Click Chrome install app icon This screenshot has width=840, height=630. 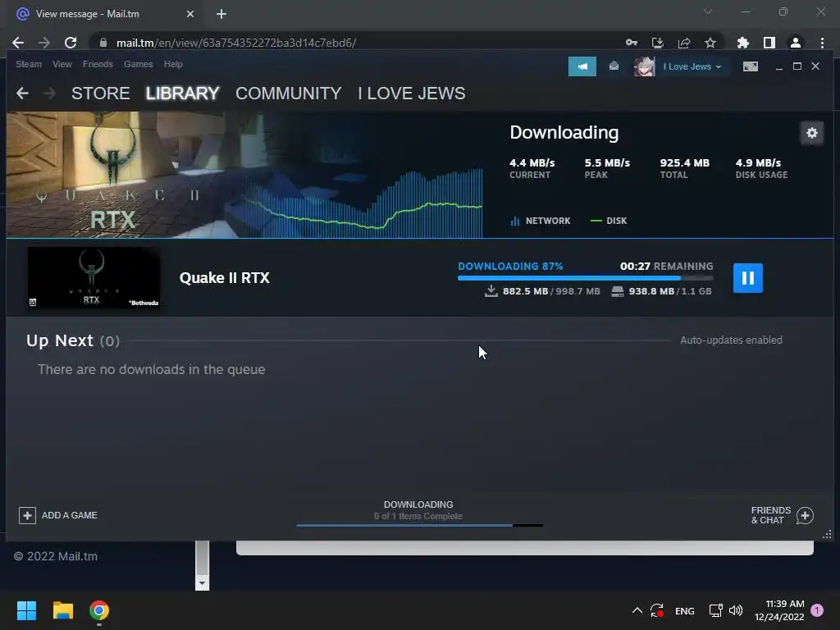658,43
